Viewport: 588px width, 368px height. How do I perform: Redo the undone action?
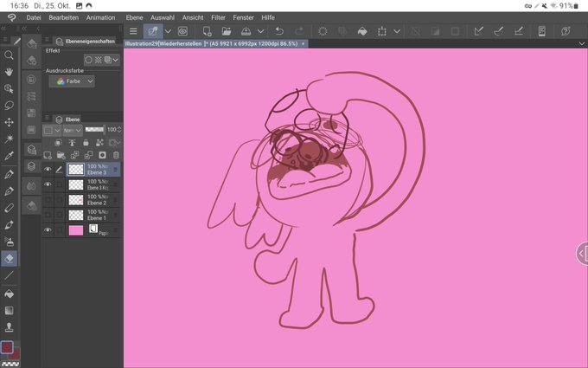click(x=299, y=31)
